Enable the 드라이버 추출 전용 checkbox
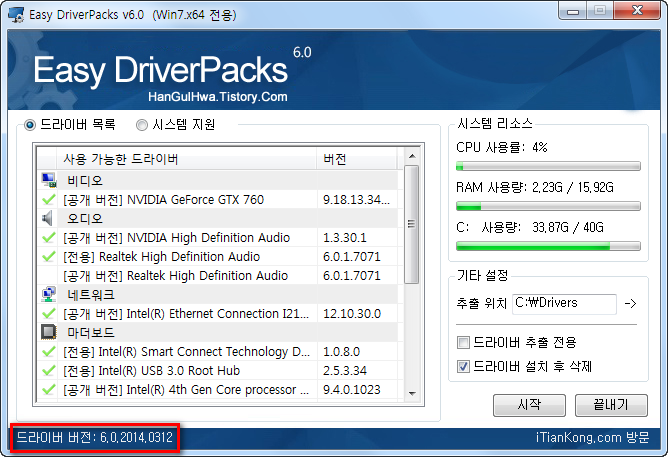 (x=463, y=342)
